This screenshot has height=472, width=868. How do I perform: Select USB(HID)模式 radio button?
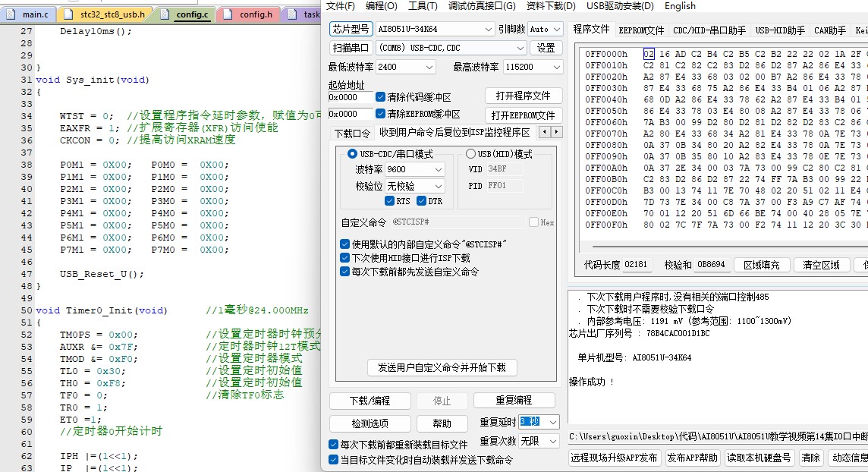[470, 154]
